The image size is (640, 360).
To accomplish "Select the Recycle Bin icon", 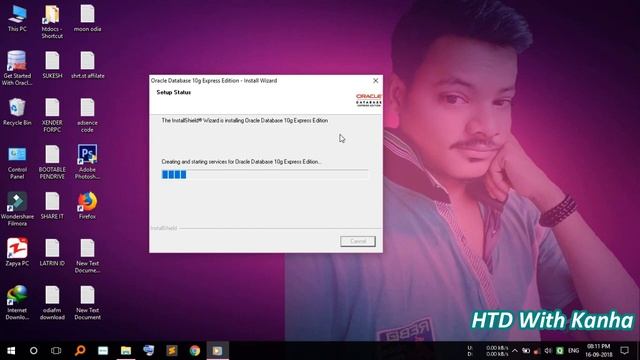I will click(x=17, y=112).
